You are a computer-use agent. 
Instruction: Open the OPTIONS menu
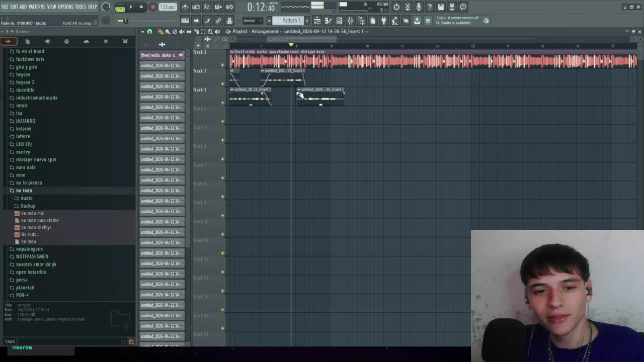click(x=65, y=7)
